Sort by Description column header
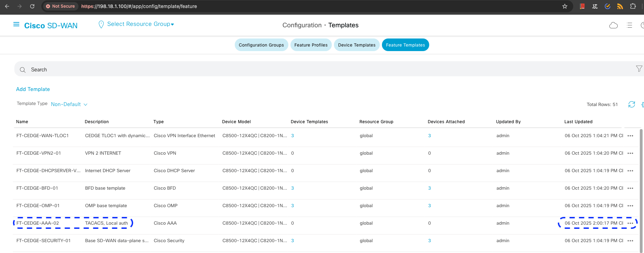The image size is (644, 253). click(x=97, y=122)
